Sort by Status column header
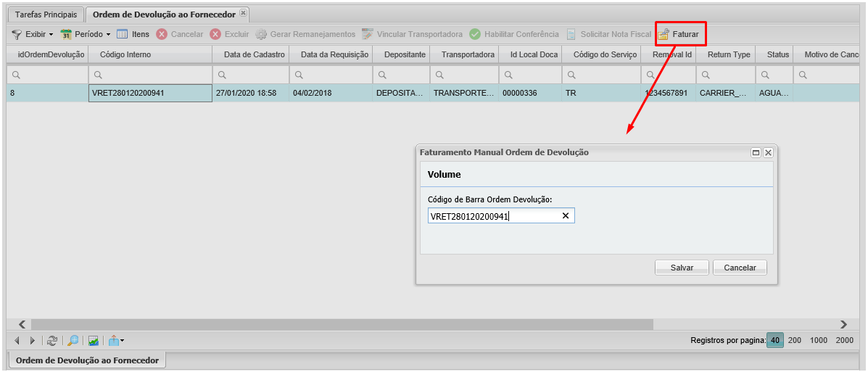868x372 pixels. [774, 55]
